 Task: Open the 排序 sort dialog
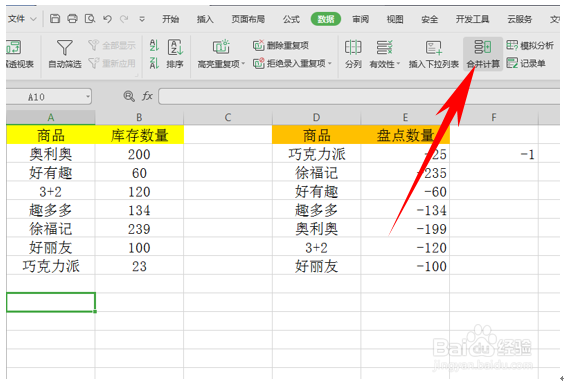click(x=175, y=54)
